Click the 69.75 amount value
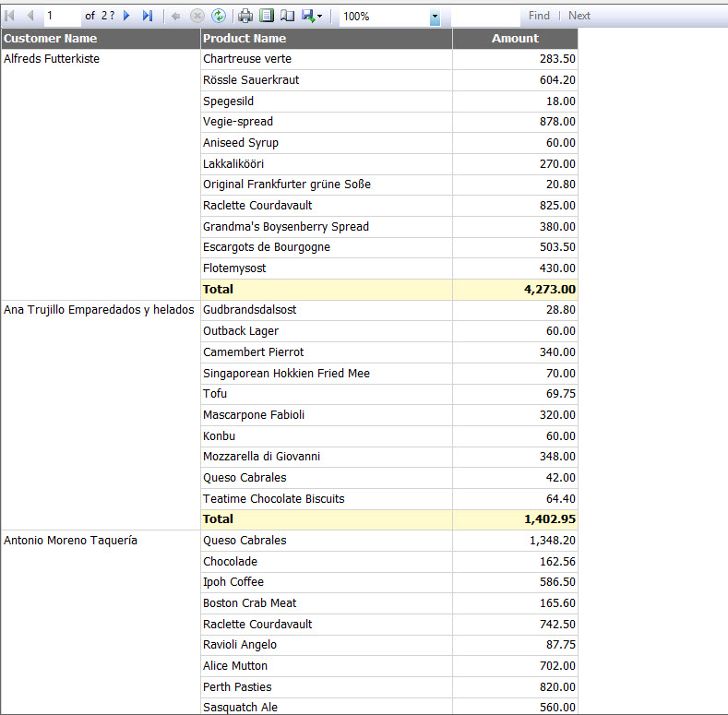 pos(516,394)
